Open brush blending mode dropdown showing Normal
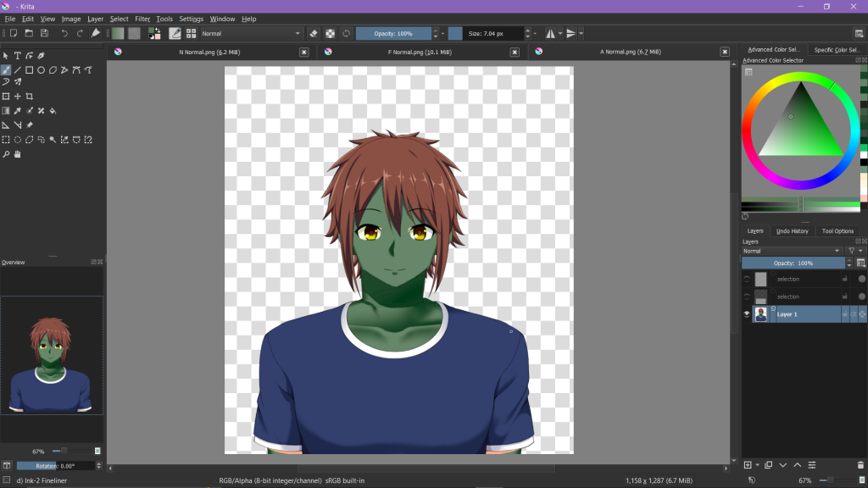868x488 pixels. pos(251,34)
